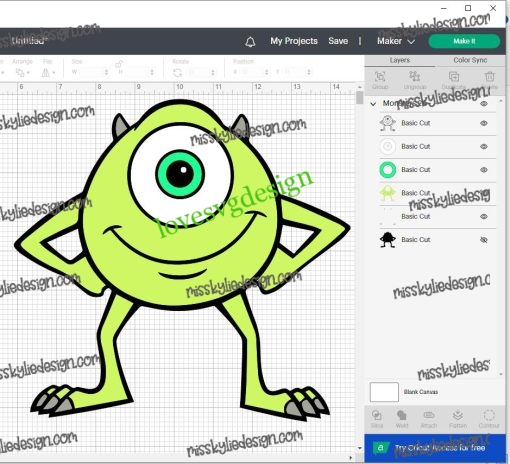Click the Contour tool
Screen dimensions: 510x464
click(489, 419)
